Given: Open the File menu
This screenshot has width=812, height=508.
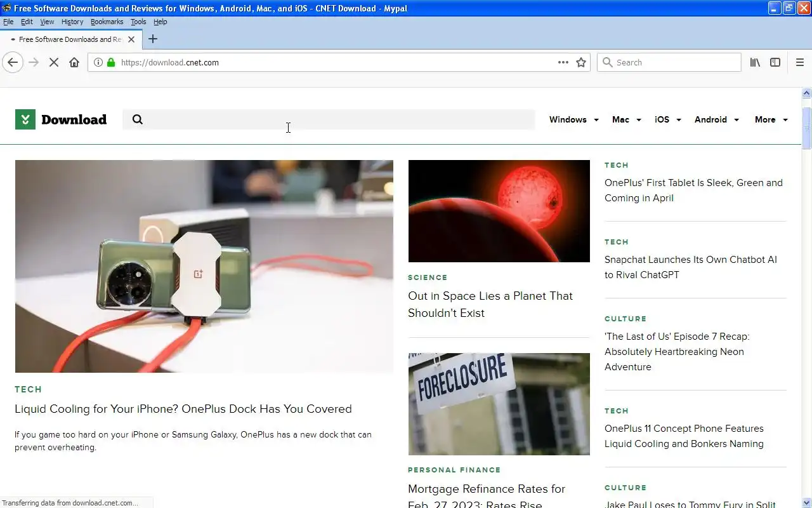Looking at the screenshot, I should coord(8,22).
